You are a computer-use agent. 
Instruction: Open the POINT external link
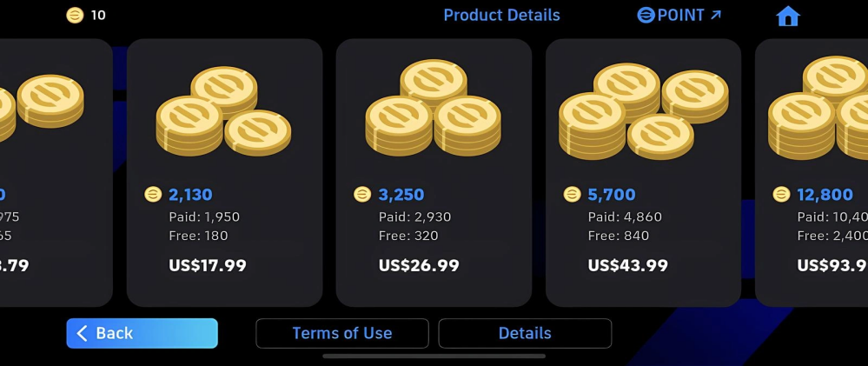[679, 16]
